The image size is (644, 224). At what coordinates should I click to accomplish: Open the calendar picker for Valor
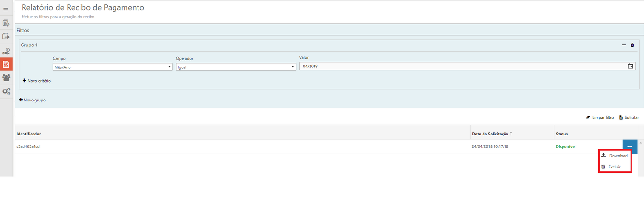point(631,67)
